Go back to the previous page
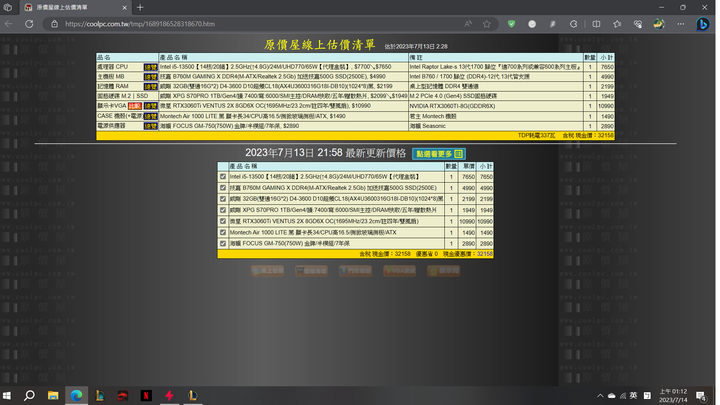The image size is (720, 405). click(9, 24)
